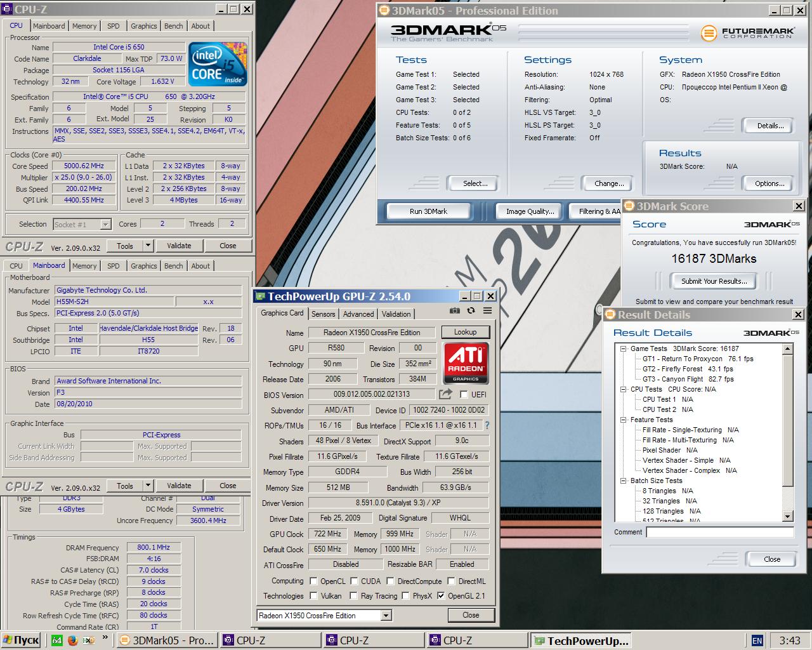
Task: Open the GPU selection dropdown in GPU-Z
Action: (x=386, y=615)
